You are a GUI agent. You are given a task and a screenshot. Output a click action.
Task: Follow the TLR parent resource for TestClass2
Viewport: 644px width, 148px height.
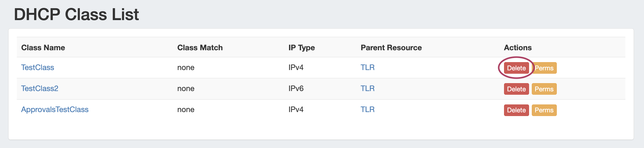click(367, 89)
